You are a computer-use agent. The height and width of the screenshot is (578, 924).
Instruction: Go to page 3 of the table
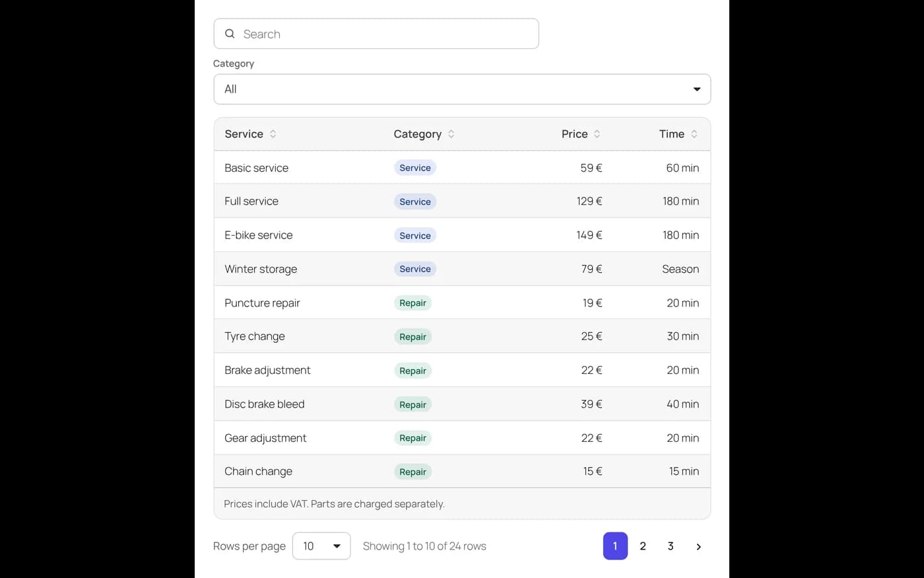click(671, 546)
